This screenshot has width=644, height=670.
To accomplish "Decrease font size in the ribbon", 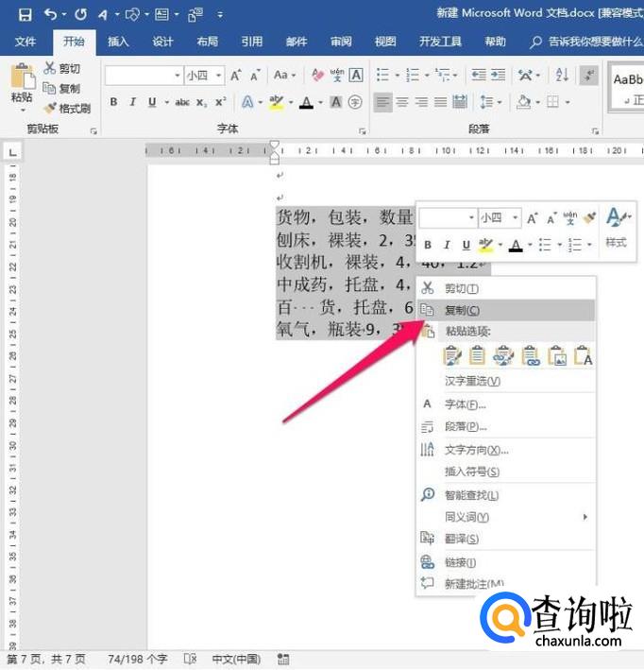I will pos(255,76).
